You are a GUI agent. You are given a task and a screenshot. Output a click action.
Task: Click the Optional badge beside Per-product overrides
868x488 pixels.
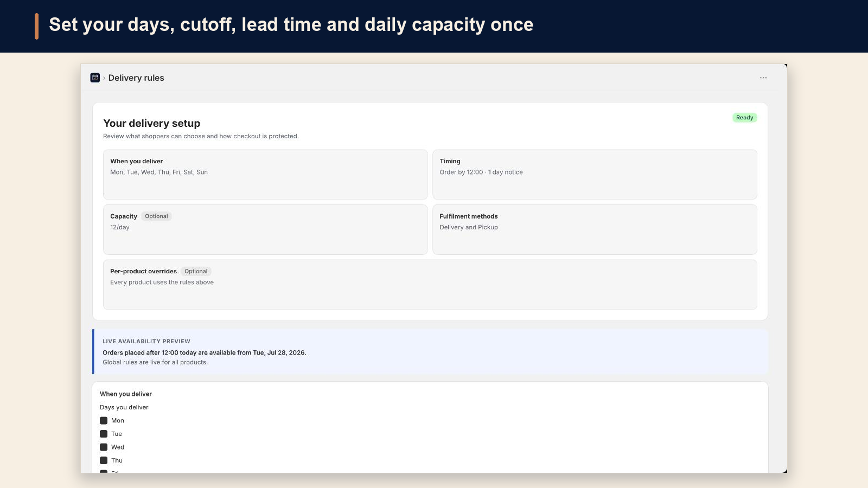196,272
